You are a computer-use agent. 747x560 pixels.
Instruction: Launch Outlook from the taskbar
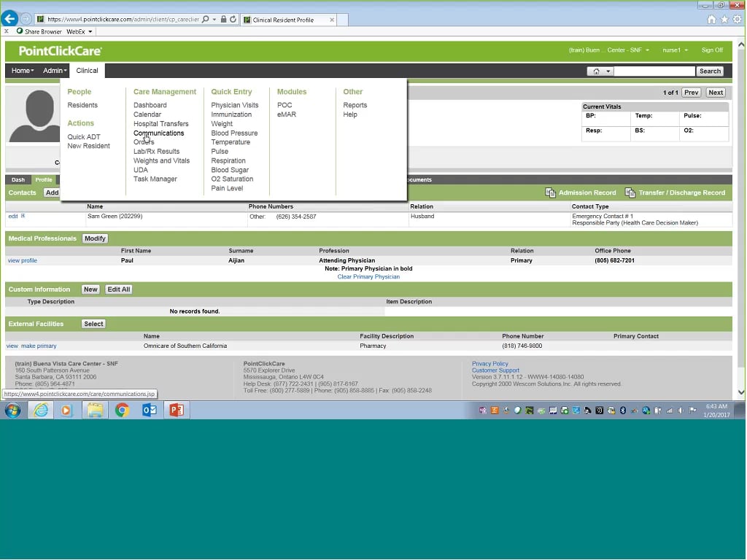[149, 410]
